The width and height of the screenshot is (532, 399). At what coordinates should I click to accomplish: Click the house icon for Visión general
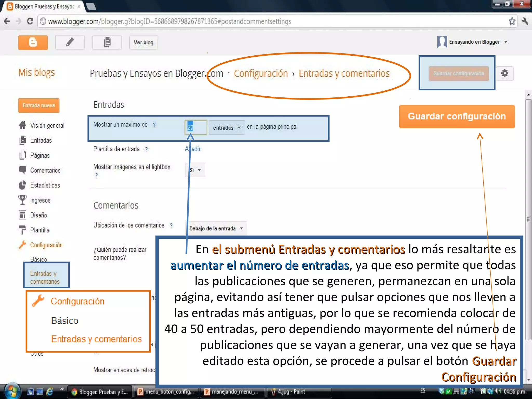pos(23,125)
